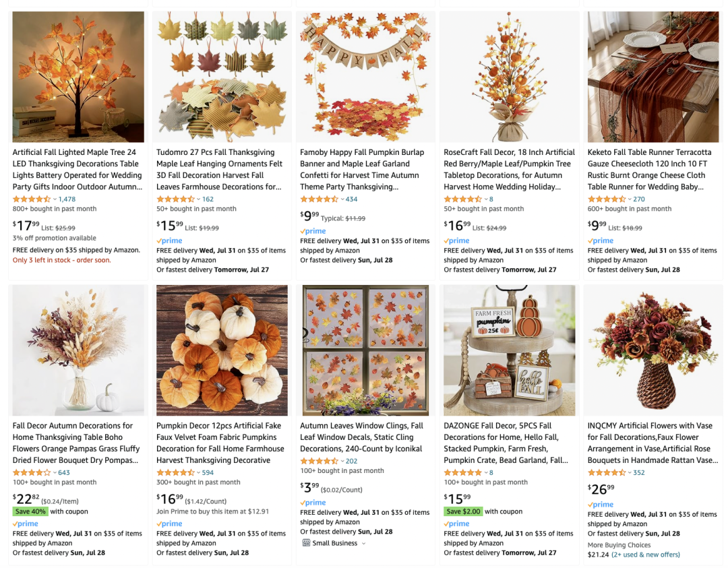The height and width of the screenshot is (568, 728).
Task: Click prime badge on Tudomro maple leaf ornaments
Action: click(x=169, y=241)
